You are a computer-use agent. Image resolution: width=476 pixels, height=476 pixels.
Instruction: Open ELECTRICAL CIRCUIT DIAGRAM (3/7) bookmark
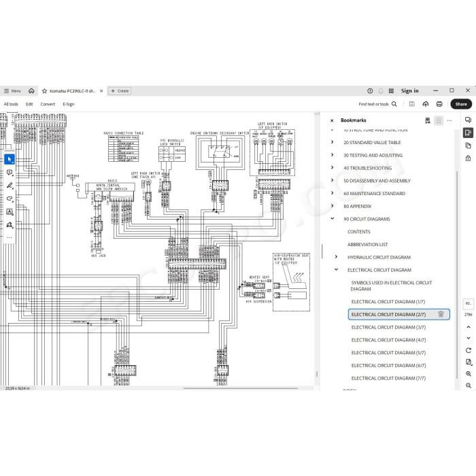click(388, 327)
